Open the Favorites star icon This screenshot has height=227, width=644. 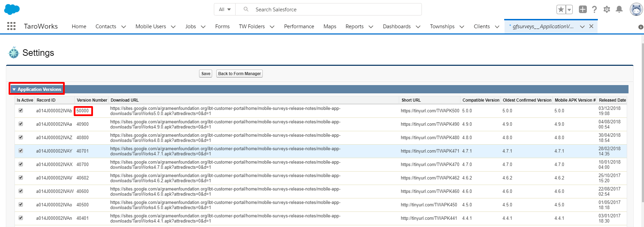[561, 10]
